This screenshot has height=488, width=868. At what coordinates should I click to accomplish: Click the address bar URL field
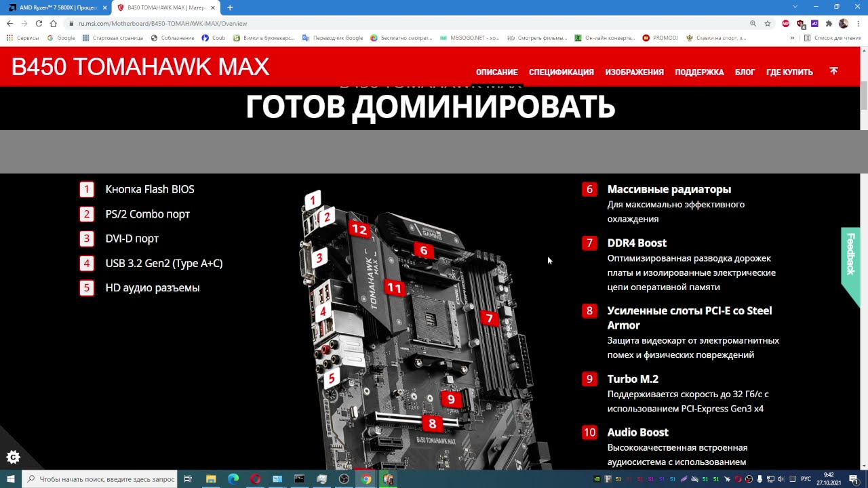(x=407, y=23)
